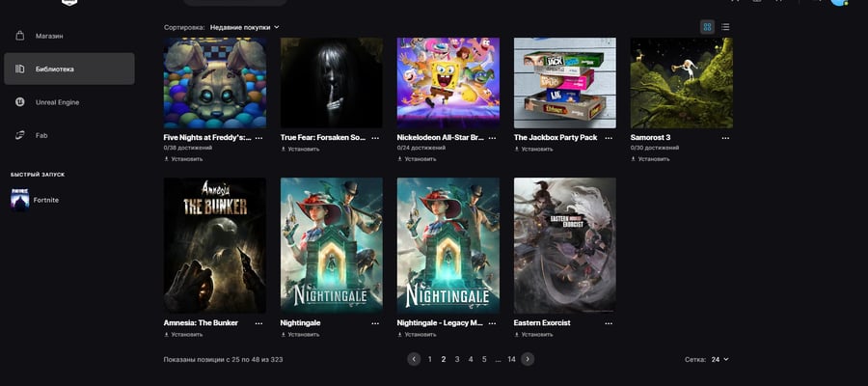Screen dimensions: 868x386
Task: Go to page 5
Action: (x=484, y=359)
